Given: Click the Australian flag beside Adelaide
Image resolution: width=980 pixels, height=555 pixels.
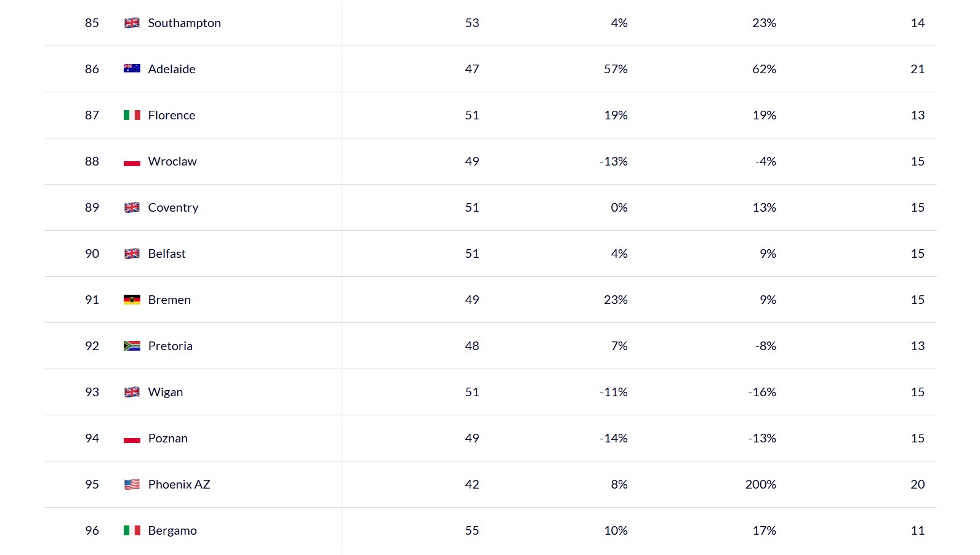Looking at the screenshot, I should (x=132, y=69).
